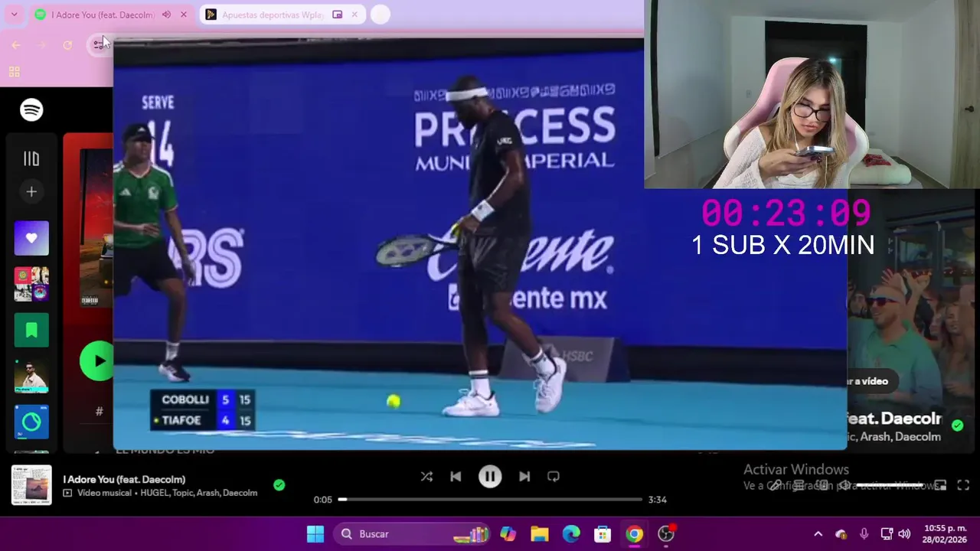Reload the current browser page
Screen dimensions: 980x551
coord(67,45)
